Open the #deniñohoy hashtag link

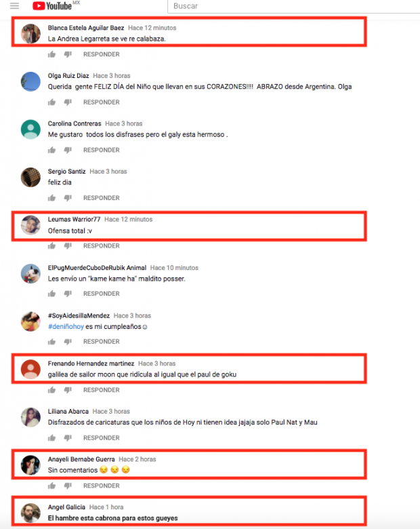[x=66, y=327]
